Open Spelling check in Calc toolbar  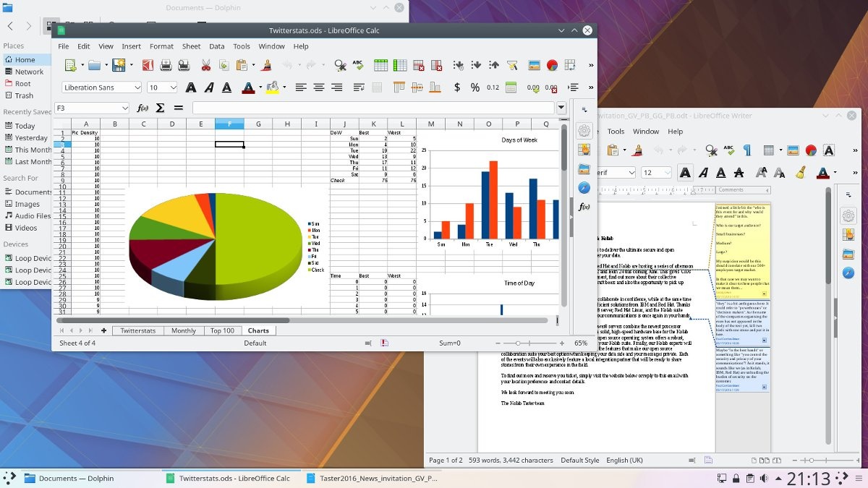click(358, 65)
